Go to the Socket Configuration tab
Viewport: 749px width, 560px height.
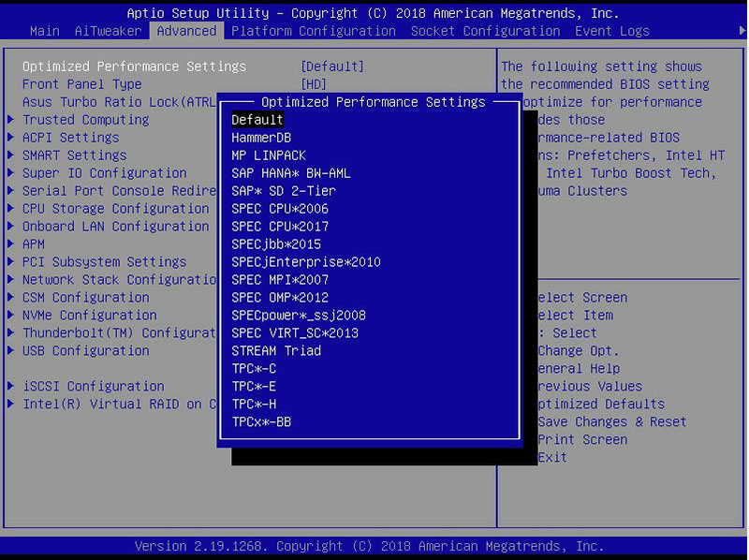click(485, 31)
